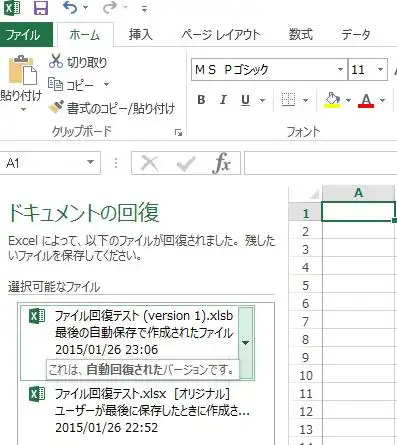Select row 5 header
This screenshot has width=397, height=445.
point(305,286)
